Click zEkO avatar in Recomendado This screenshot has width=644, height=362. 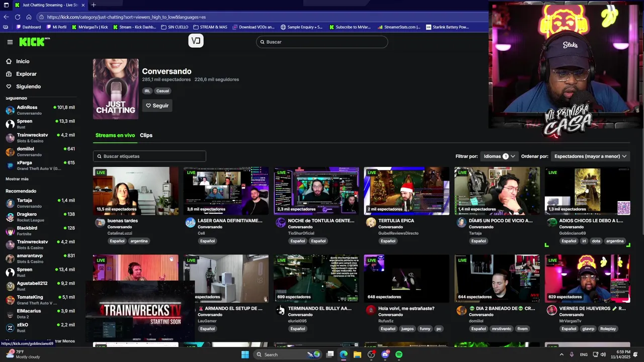10,327
